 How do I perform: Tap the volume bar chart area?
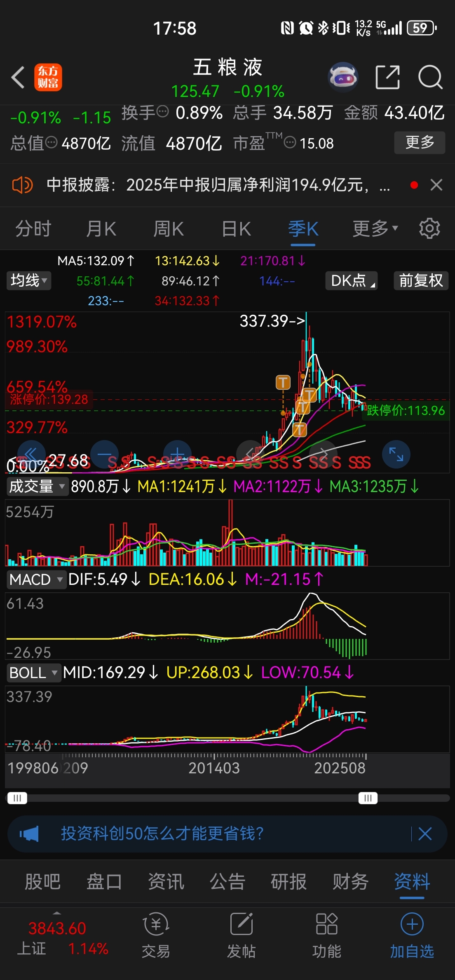coord(227,533)
